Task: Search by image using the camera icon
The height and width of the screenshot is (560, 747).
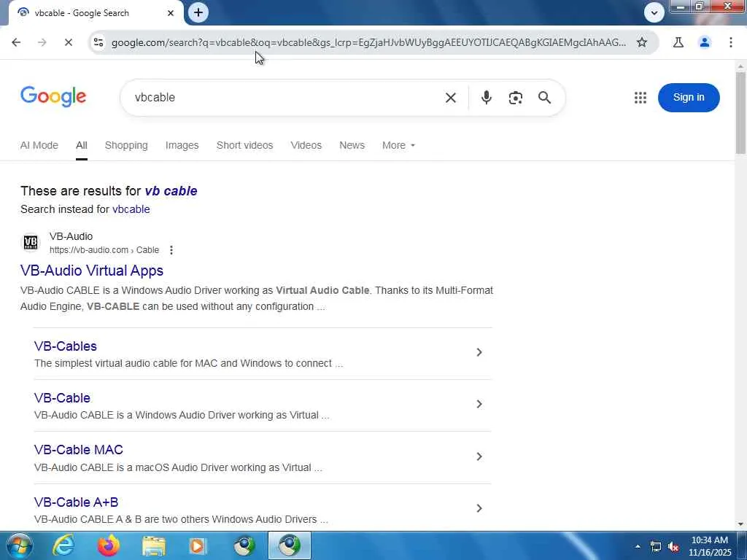Action: point(516,98)
